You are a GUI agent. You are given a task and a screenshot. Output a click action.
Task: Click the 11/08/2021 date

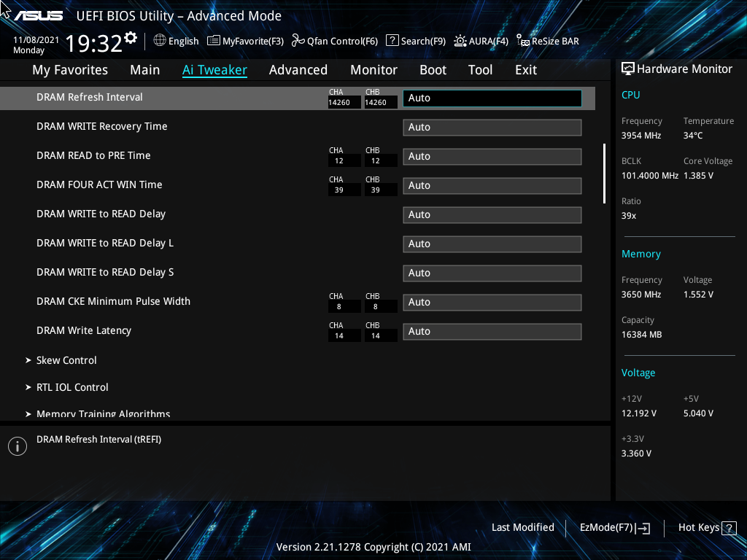(36, 40)
